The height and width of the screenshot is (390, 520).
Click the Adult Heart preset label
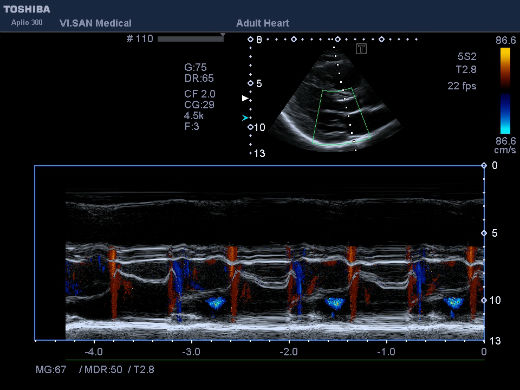(x=263, y=23)
